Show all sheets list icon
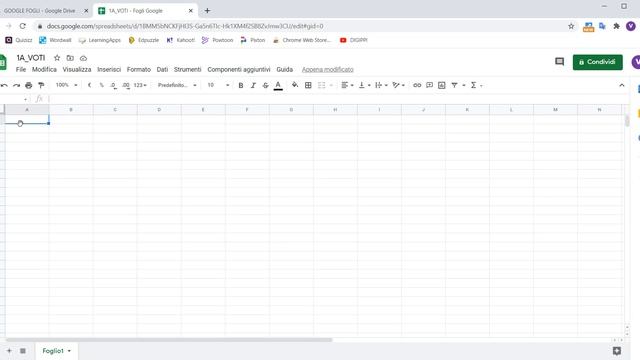Viewport: 640px width, 360px height. (23, 351)
